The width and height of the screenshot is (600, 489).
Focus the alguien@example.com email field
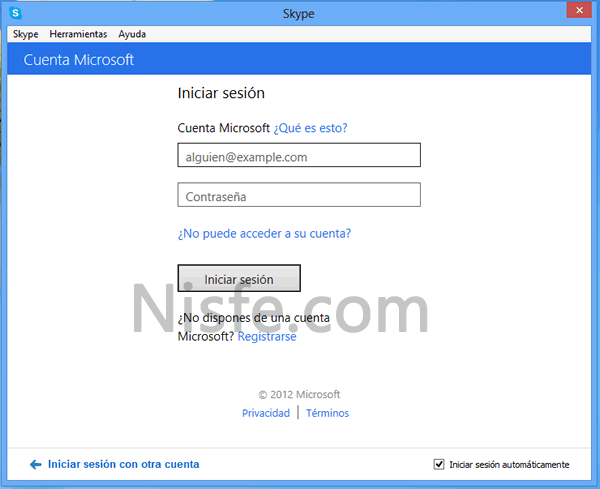(299, 155)
